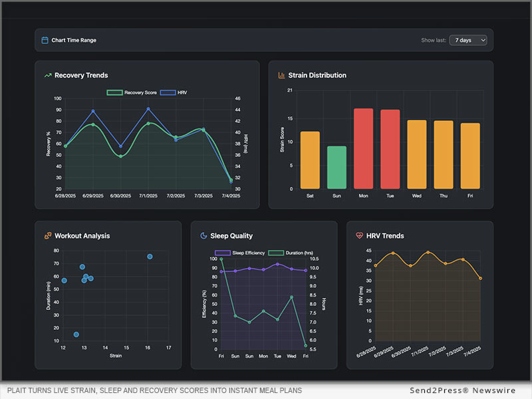Click the calendar icon beside Chart Time Range
This screenshot has height=399, width=532.
pos(45,41)
